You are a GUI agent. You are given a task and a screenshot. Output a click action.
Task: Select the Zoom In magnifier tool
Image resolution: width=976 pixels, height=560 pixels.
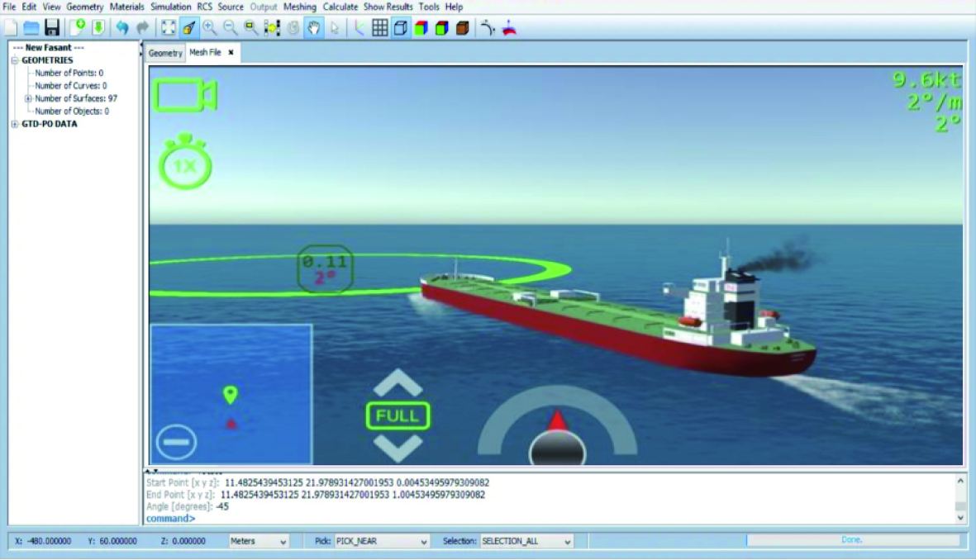click(210, 27)
